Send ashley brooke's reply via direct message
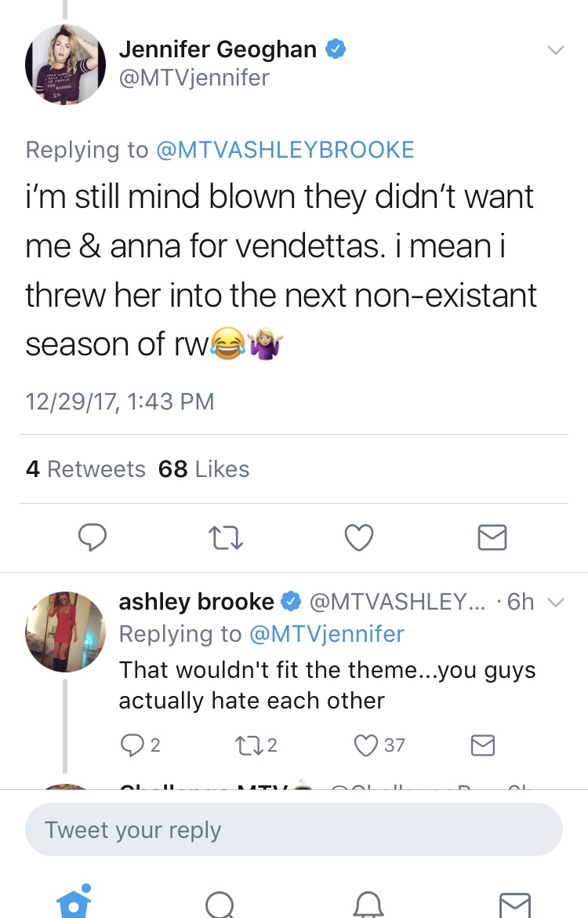 pyautogui.click(x=483, y=745)
